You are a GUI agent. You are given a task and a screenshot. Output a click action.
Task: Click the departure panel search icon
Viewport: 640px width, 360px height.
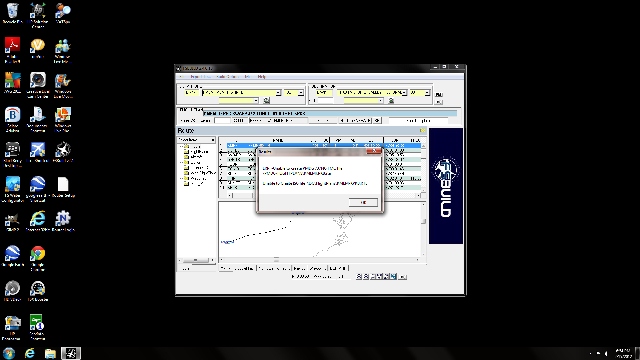267,100
